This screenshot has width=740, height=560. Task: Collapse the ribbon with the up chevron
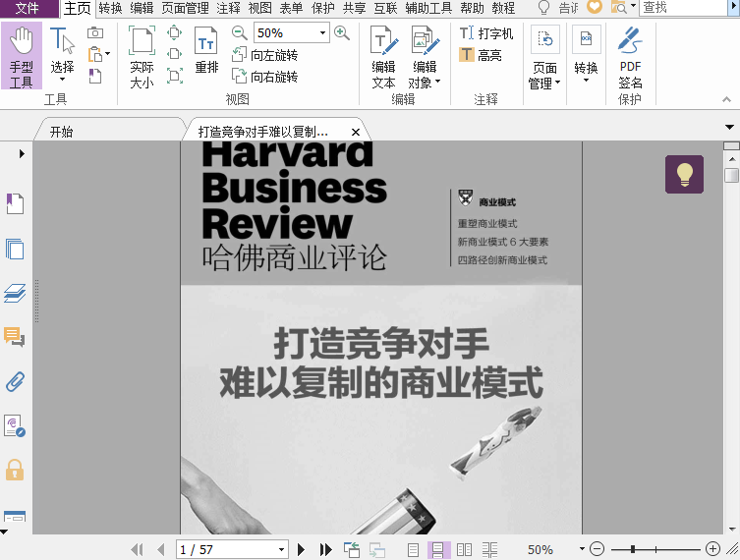(727, 99)
